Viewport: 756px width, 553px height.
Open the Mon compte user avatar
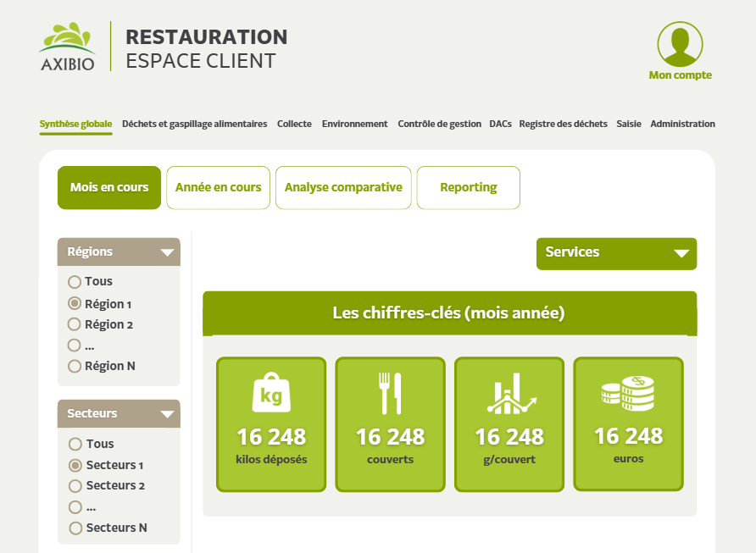(x=680, y=44)
